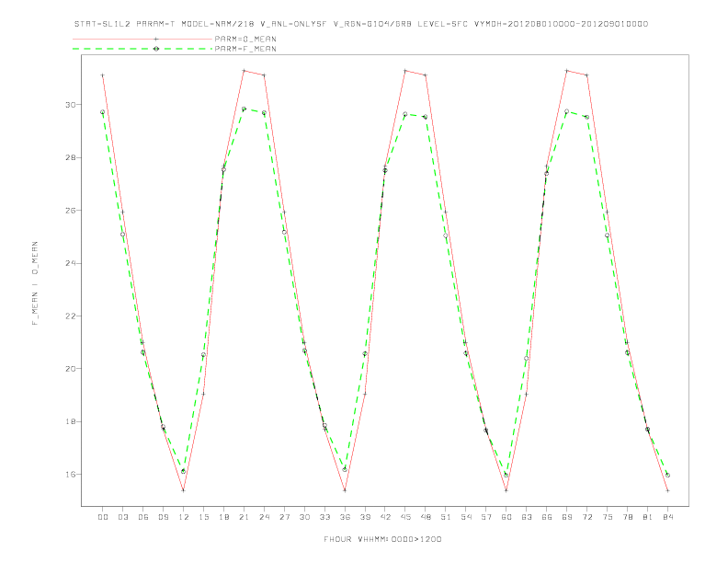Click x-axis tick label 15
This screenshot has width=728, height=563.
pos(203,517)
